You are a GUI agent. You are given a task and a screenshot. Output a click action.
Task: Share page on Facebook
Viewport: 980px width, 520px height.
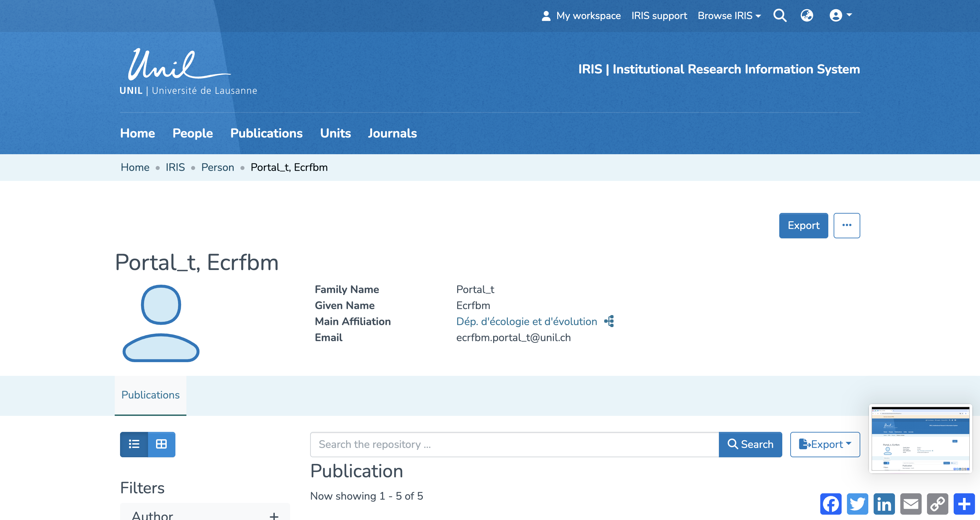(x=831, y=504)
